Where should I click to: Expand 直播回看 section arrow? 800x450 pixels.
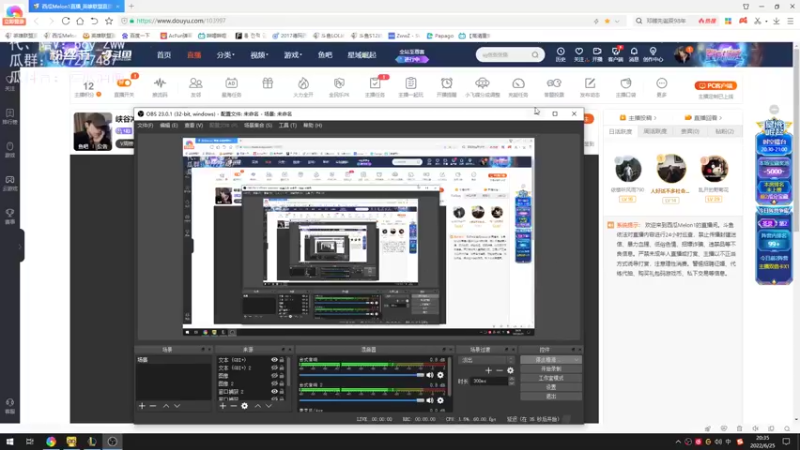coord(720,118)
